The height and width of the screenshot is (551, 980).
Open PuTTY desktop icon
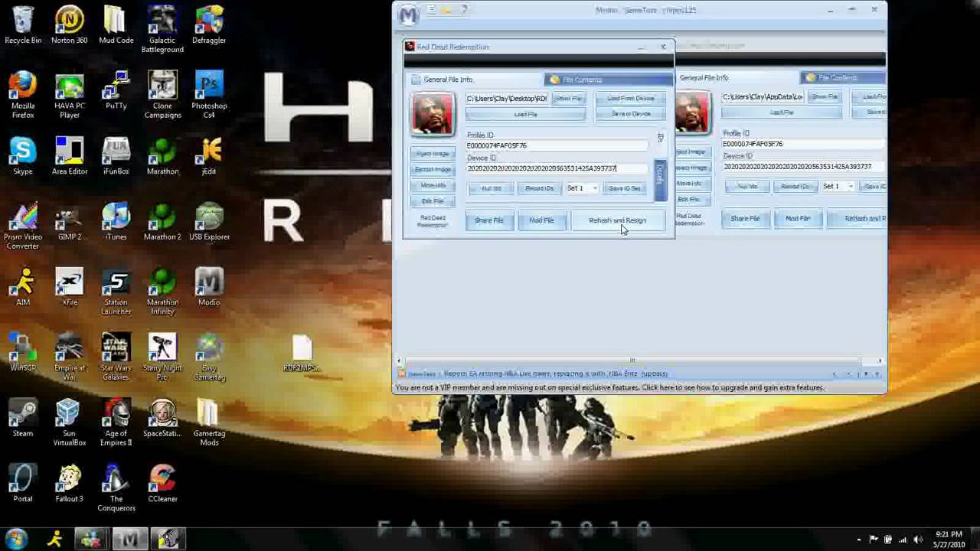pos(116,91)
